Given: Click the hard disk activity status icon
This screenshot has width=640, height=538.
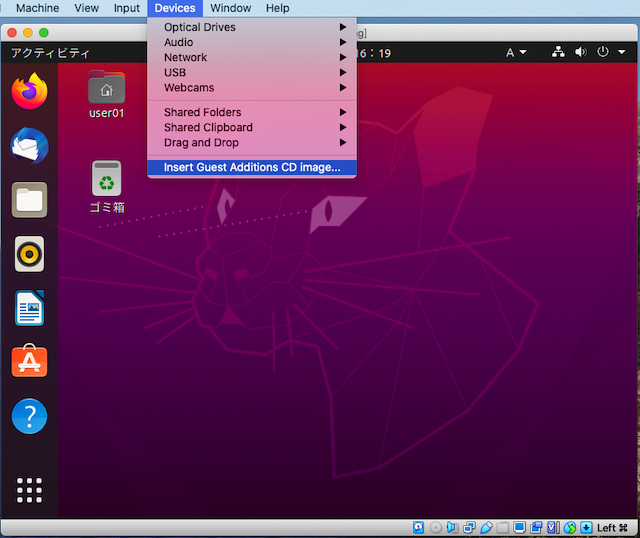Looking at the screenshot, I should click(418, 527).
